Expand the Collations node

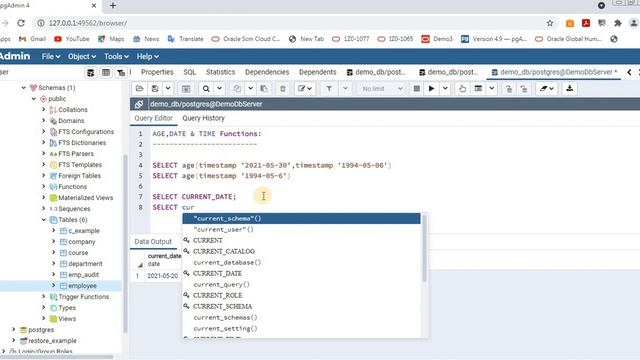[44, 109]
